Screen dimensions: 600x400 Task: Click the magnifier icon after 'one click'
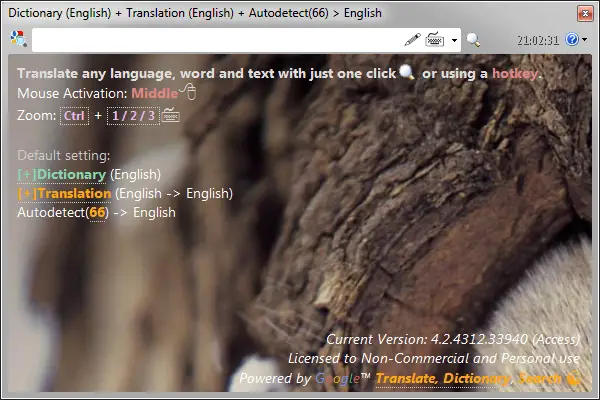407,72
